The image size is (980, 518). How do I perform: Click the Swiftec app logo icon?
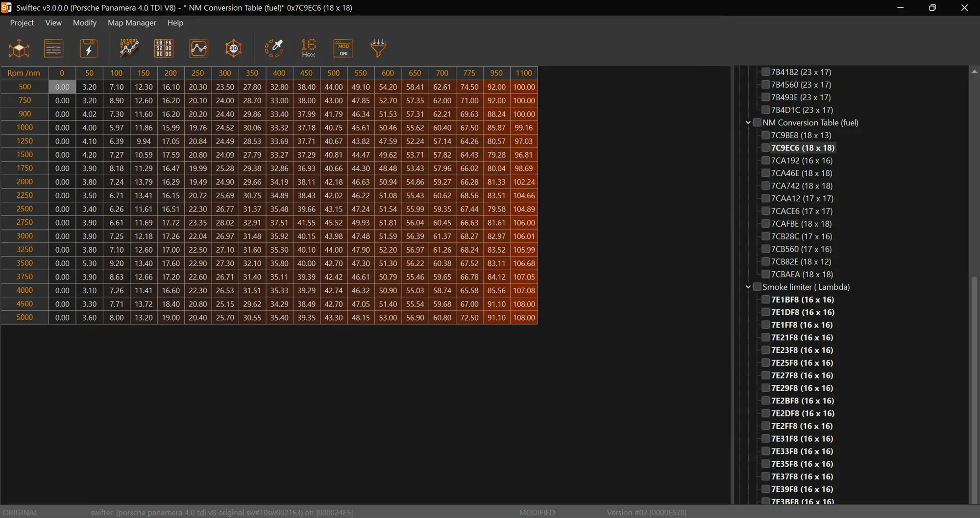[x=6, y=7]
